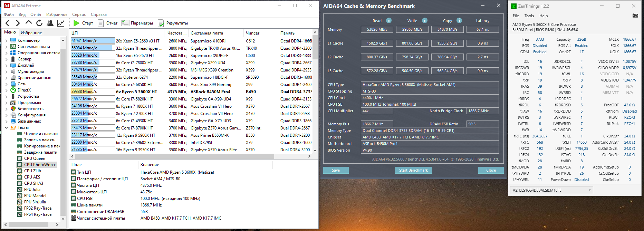Select the 6x Ryzen 5 3600X HT result row

click(x=191, y=92)
